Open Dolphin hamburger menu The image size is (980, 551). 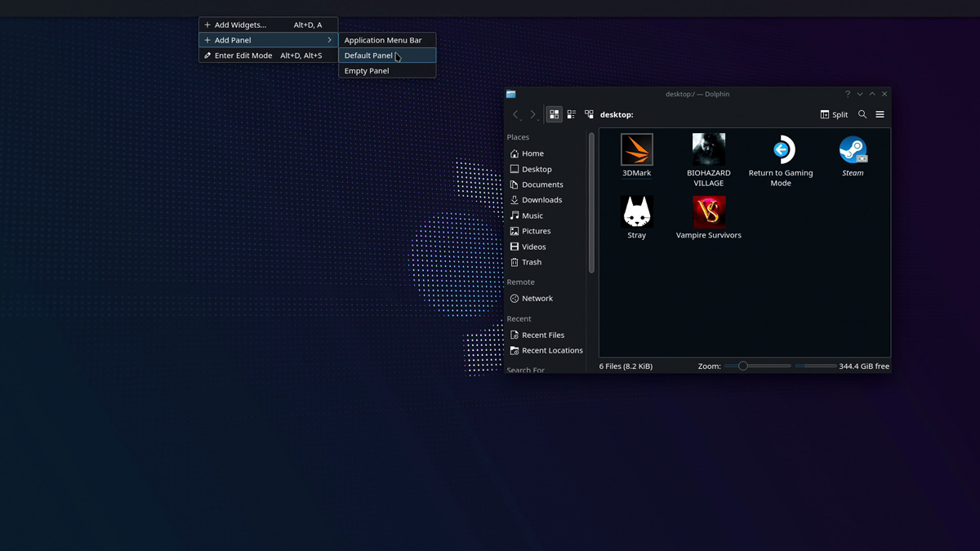tap(880, 114)
